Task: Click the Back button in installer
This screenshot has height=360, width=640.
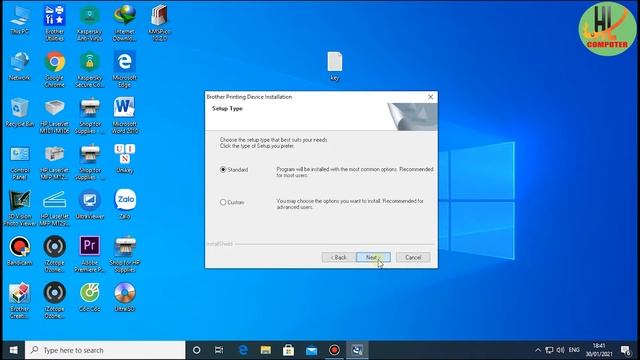Action: (x=338, y=257)
